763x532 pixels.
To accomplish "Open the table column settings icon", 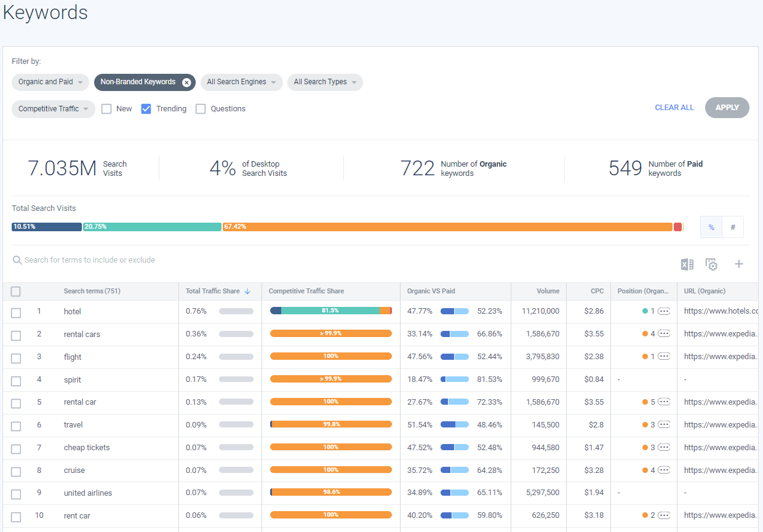I will coord(711,264).
